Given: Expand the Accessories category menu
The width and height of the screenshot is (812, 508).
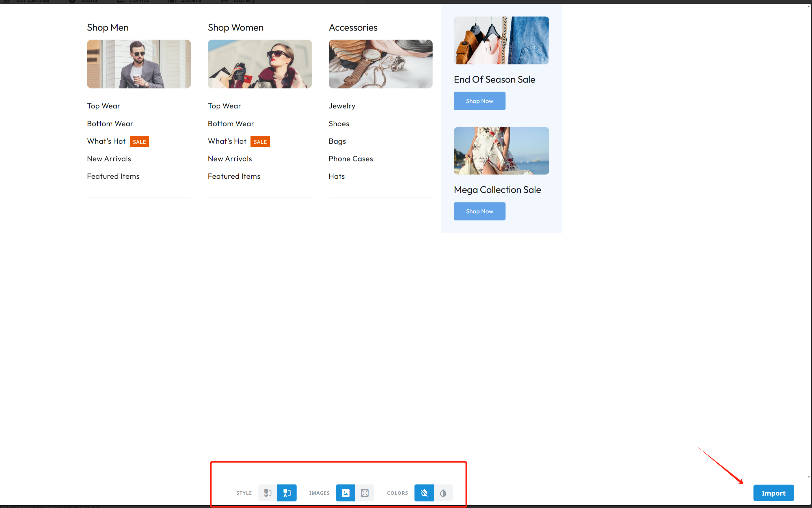Looking at the screenshot, I should pos(353,27).
